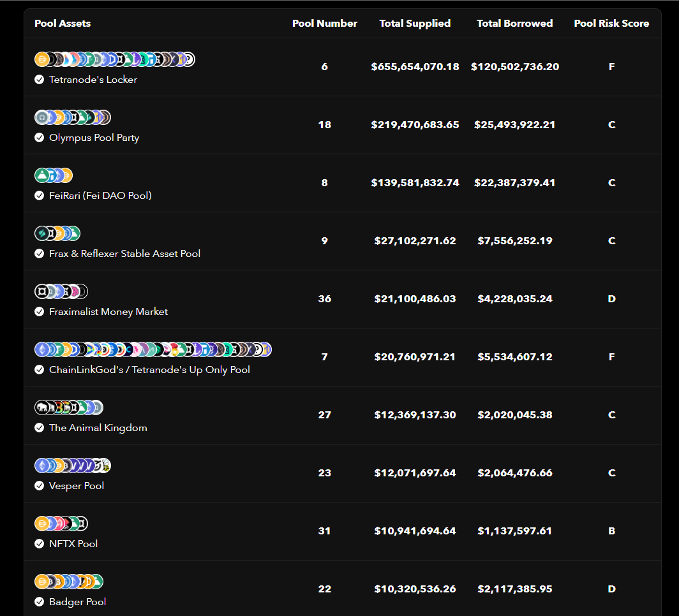Open The Animal Kingdom pool
The height and width of the screenshot is (616, 679).
coord(98,428)
